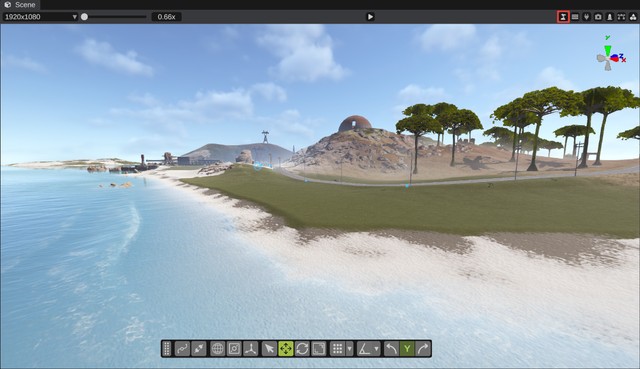
Task: Start playback with the play button
Action: pyautogui.click(x=370, y=17)
